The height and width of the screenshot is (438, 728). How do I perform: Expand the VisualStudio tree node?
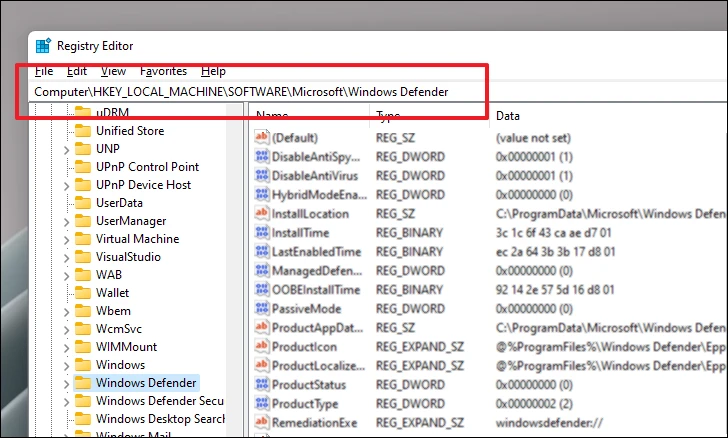66,258
